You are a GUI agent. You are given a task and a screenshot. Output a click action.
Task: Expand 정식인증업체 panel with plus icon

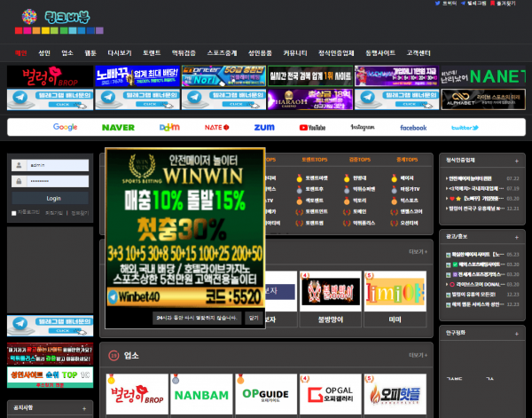pos(516,160)
